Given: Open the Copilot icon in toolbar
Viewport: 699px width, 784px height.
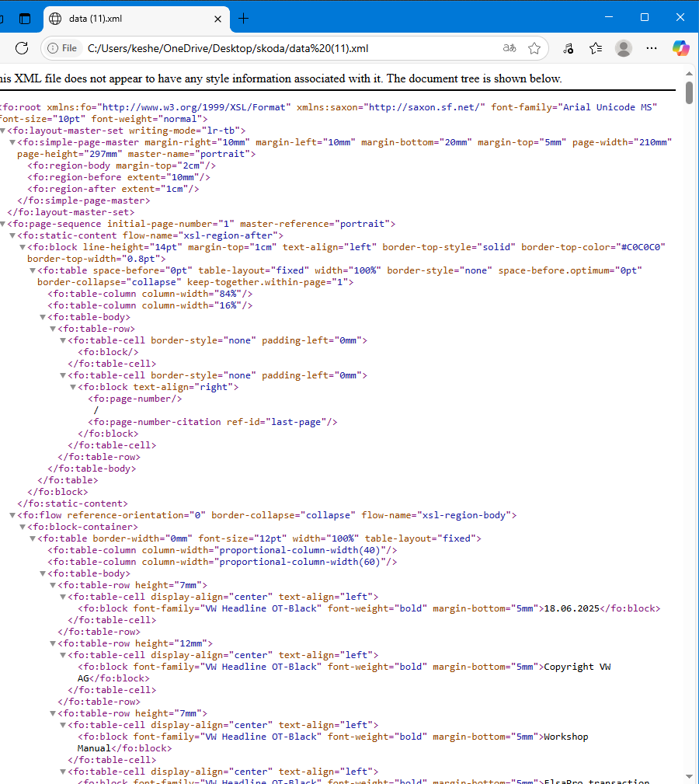Looking at the screenshot, I should click(x=680, y=48).
